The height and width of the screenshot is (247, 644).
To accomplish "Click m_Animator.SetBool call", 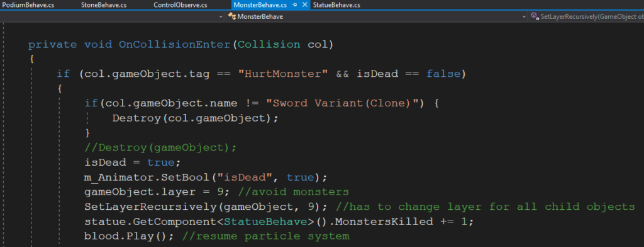I will [x=206, y=178].
